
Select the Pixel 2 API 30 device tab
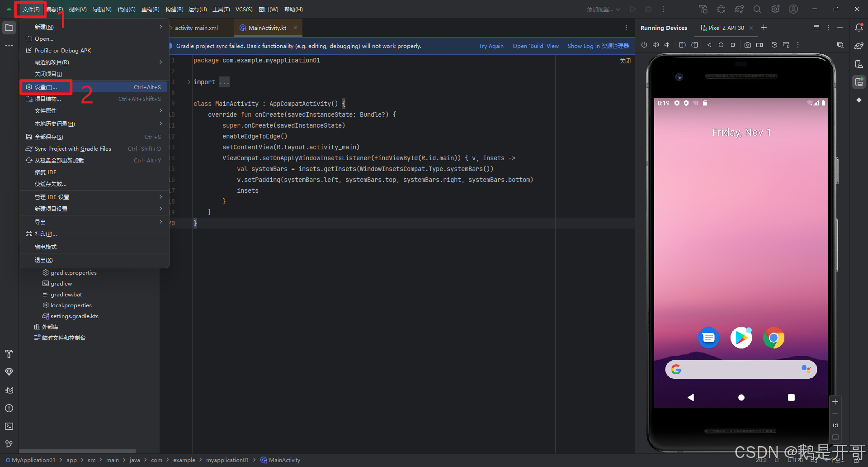(726, 28)
